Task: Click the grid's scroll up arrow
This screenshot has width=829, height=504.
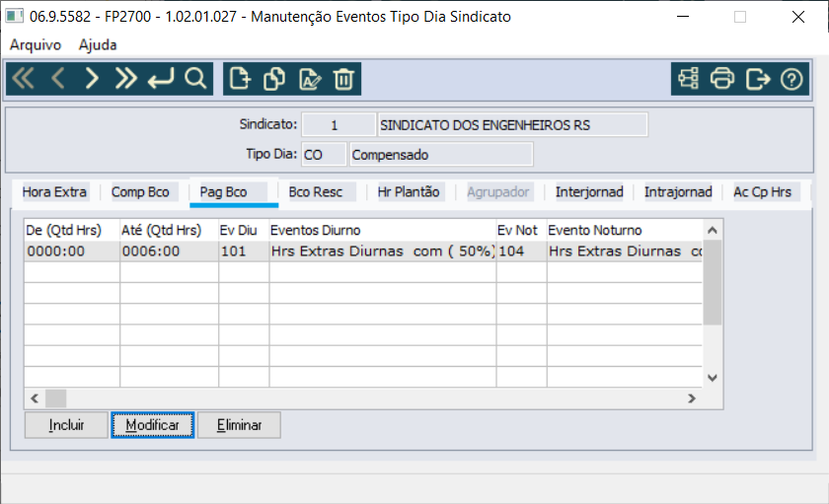Action: tap(713, 231)
